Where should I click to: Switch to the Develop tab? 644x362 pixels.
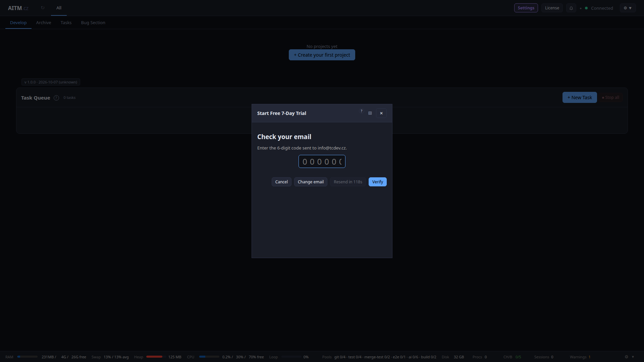18,23
